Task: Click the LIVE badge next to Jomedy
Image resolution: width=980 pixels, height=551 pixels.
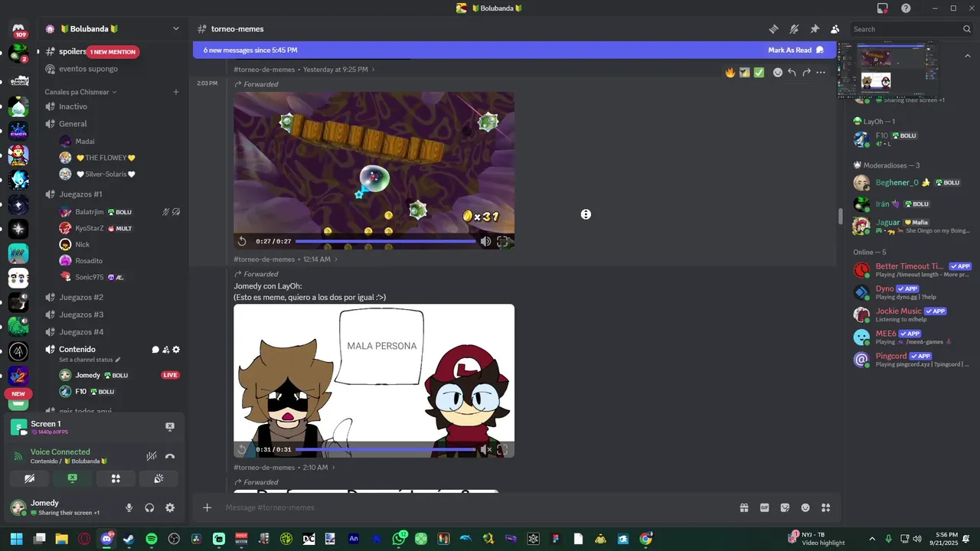Action: (170, 375)
